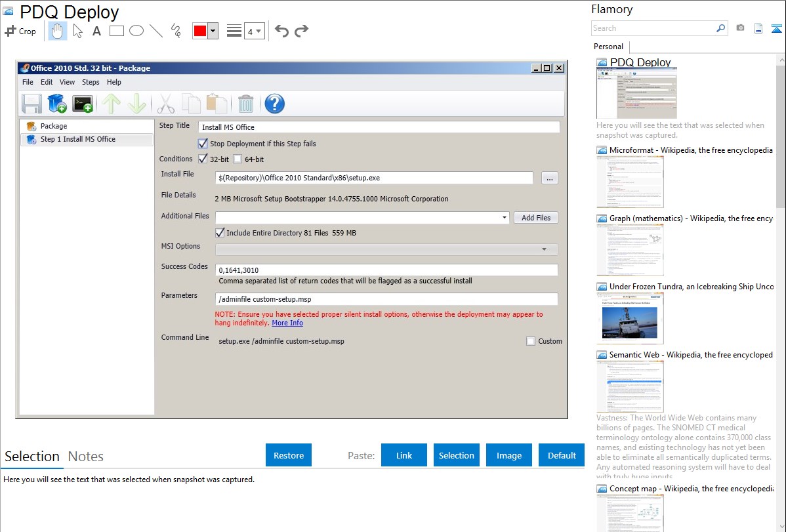Open the line width dropdown
Screen dimensions: 786x532
click(254, 31)
